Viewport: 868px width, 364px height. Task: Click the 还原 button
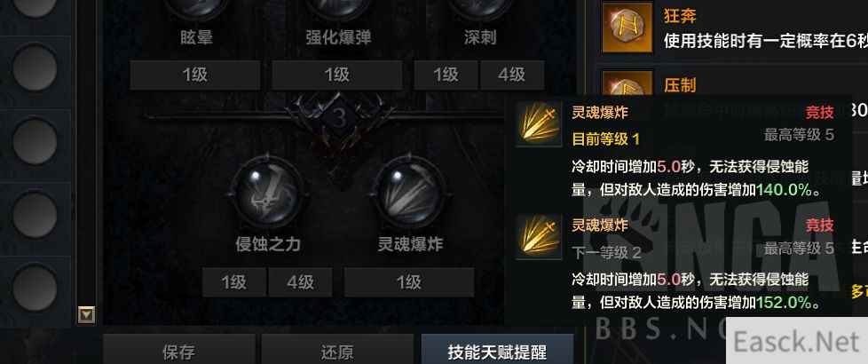click(x=337, y=351)
